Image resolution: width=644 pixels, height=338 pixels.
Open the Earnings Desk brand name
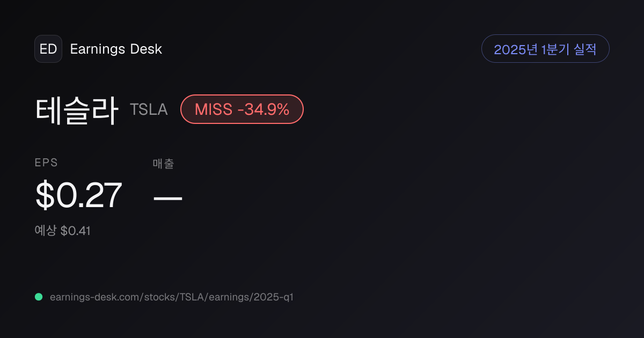click(x=116, y=49)
